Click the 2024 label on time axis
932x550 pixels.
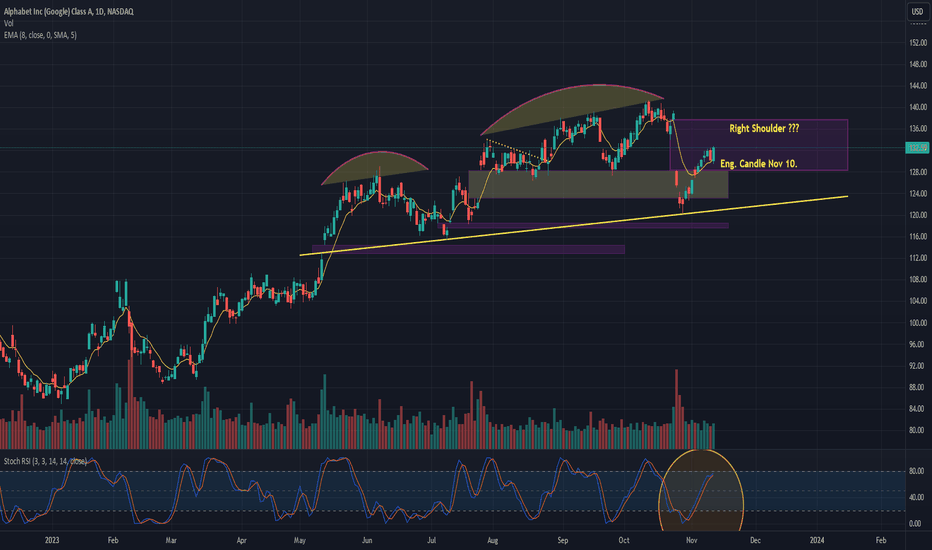click(817, 540)
